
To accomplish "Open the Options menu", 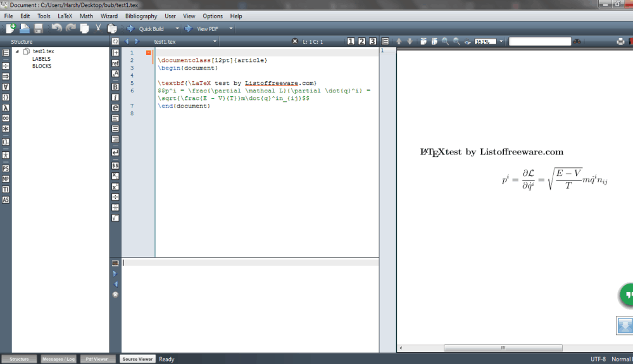I will 212,16.
